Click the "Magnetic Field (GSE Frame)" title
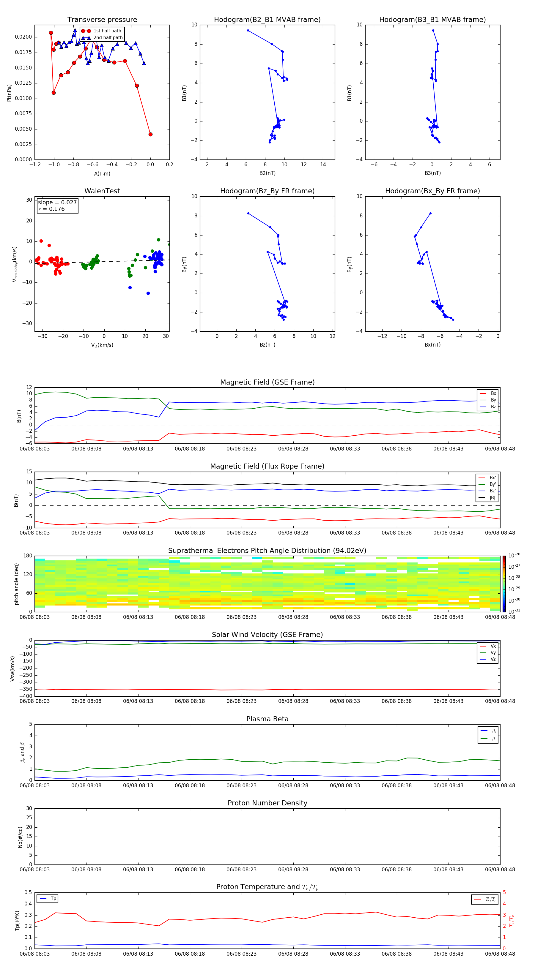Image resolution: width=535 pixels, height=980 pixels. (x=267, y=382)
